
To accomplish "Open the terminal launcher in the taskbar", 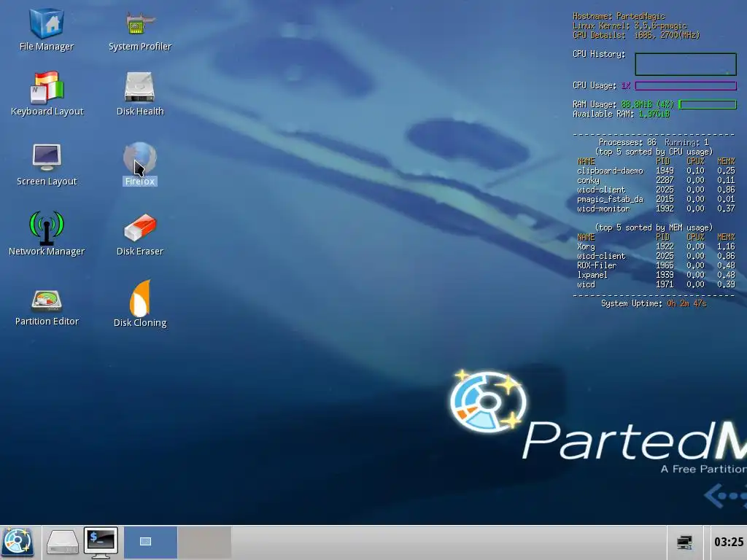I will (x=101, y=542).
